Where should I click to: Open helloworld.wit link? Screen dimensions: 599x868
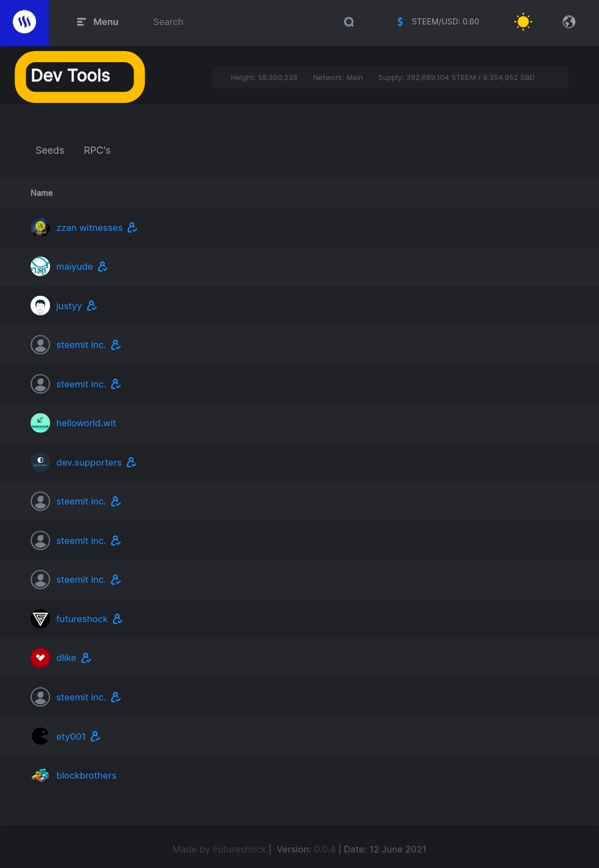[86, 423]
